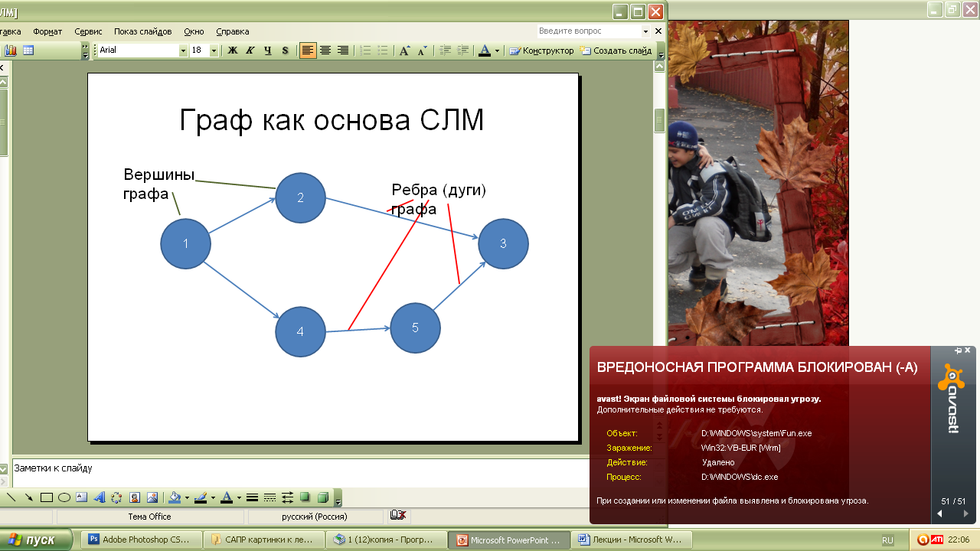
Task: Click the ATI tray icon
Action: point(937,540)
